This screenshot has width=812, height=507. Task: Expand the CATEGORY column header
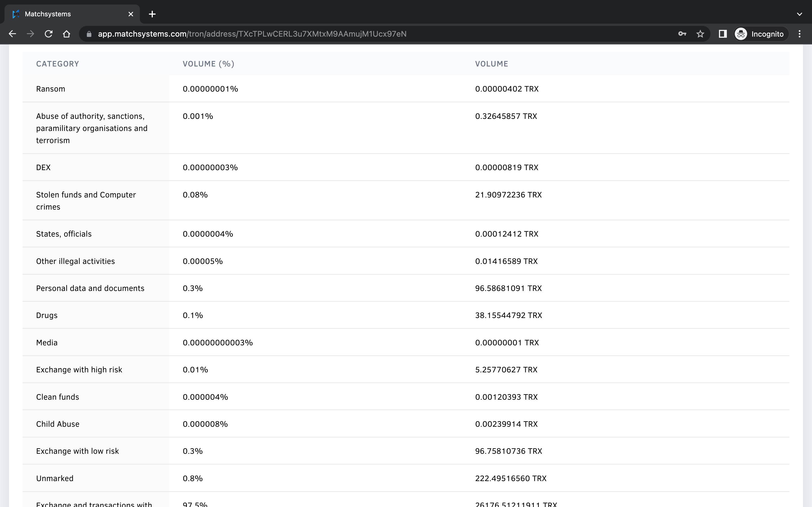58,64
